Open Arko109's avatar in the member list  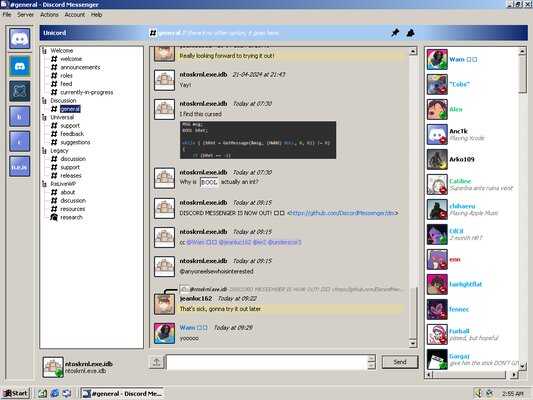coord(437,159)
